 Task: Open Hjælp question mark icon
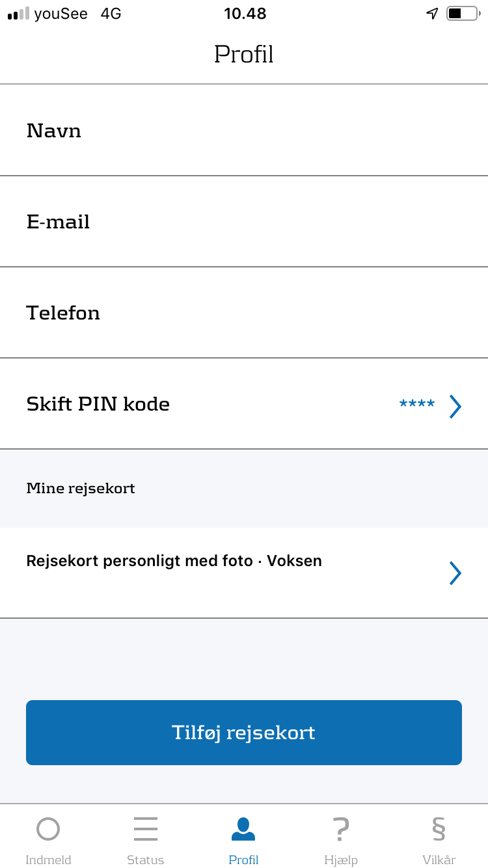click(x=340, y=829)
